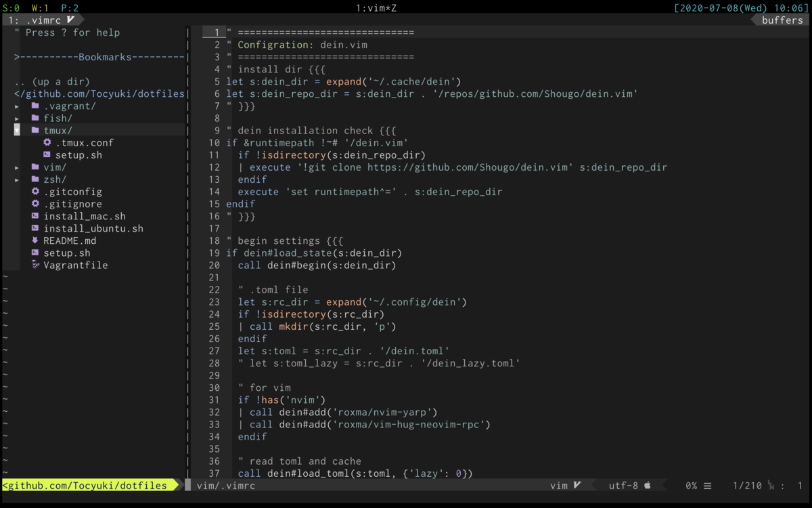This screenshot has height=508, width=812.
Task: Click the shell icon beside install_mac.sh
Action: pyautogui.click(x=35, y=216)
